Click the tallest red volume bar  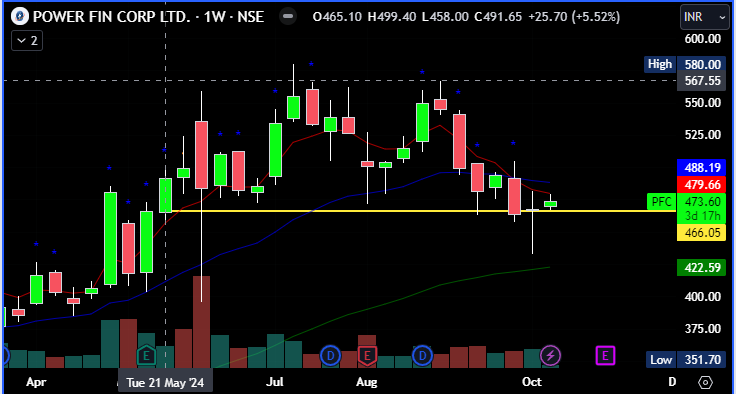[x=202, y=322]
